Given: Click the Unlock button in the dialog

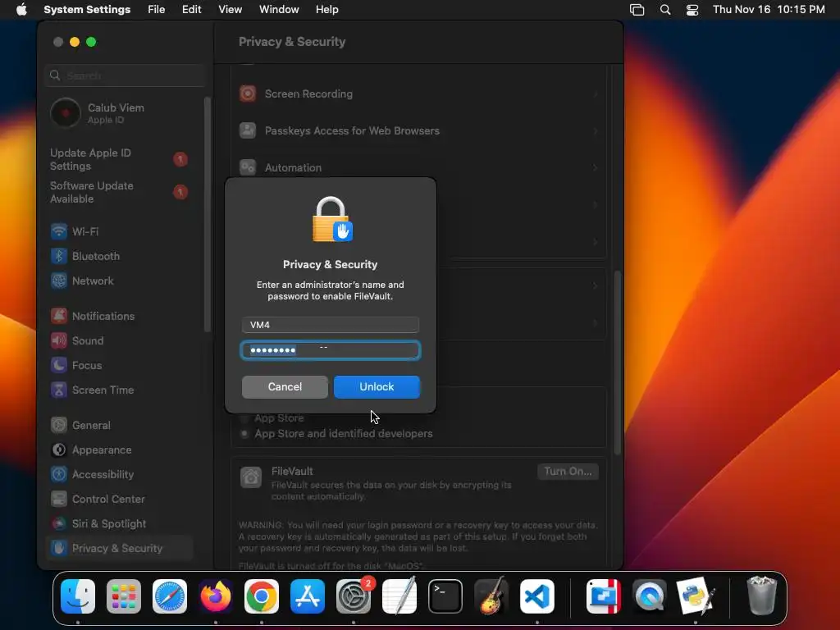Looking at the screenshot, I should [377, 387].
